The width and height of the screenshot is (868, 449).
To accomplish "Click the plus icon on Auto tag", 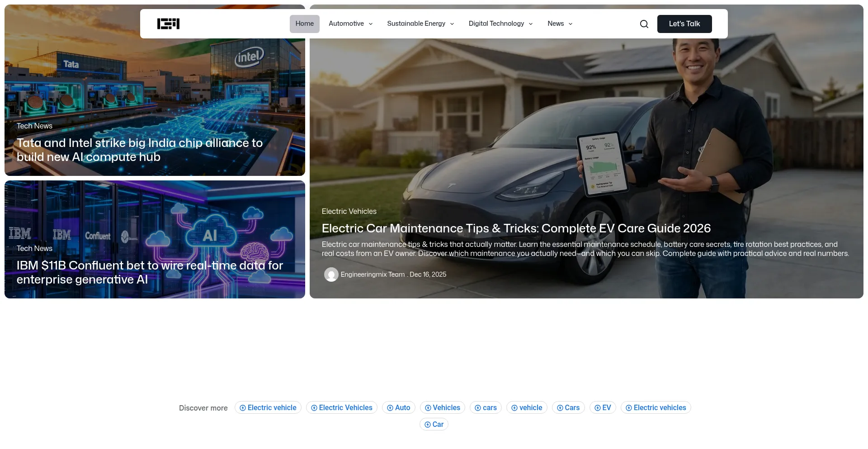I will [x=390, y=408].
